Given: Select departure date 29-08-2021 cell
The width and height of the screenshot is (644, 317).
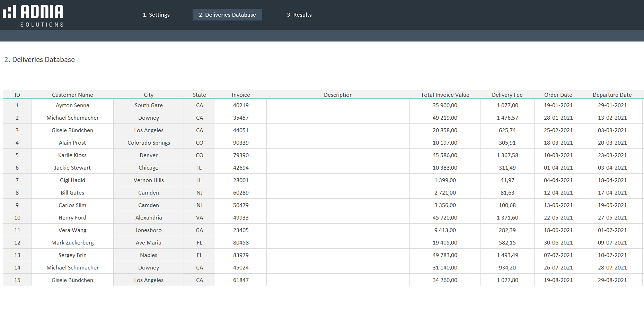Looking at the screenshot, I should [x=612, y=280].
